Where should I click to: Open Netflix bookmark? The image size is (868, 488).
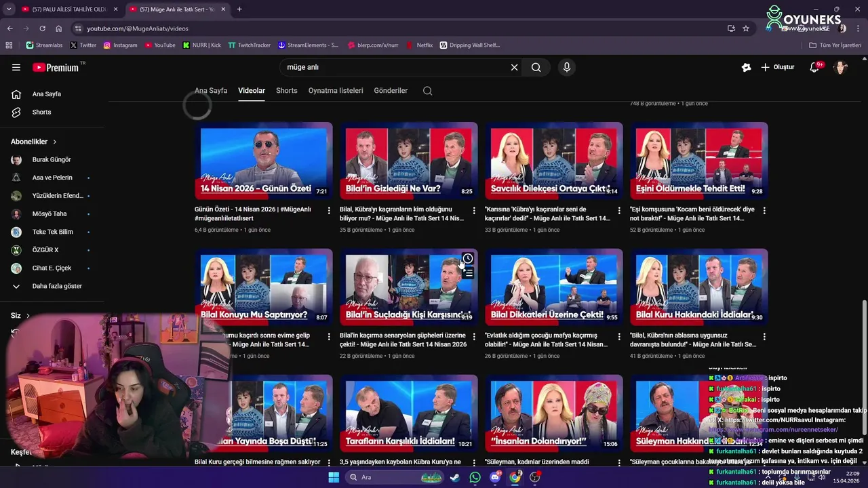(x=420, y=45)
